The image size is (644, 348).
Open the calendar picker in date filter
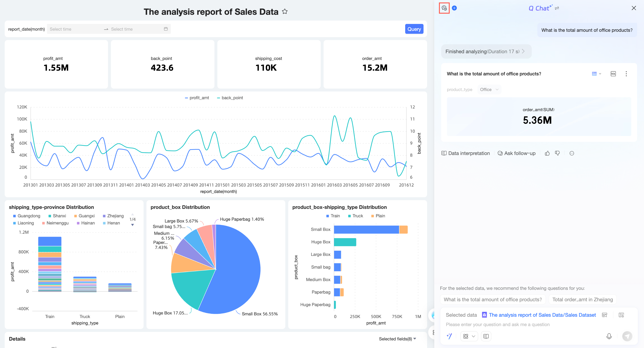[x=166, y=29]
